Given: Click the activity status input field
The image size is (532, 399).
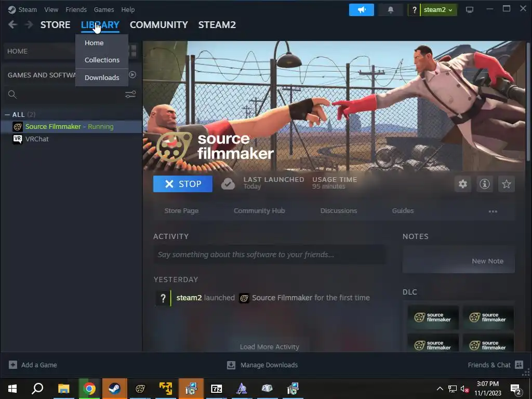Looking at the screenshot, I should (x=270, y=255).
